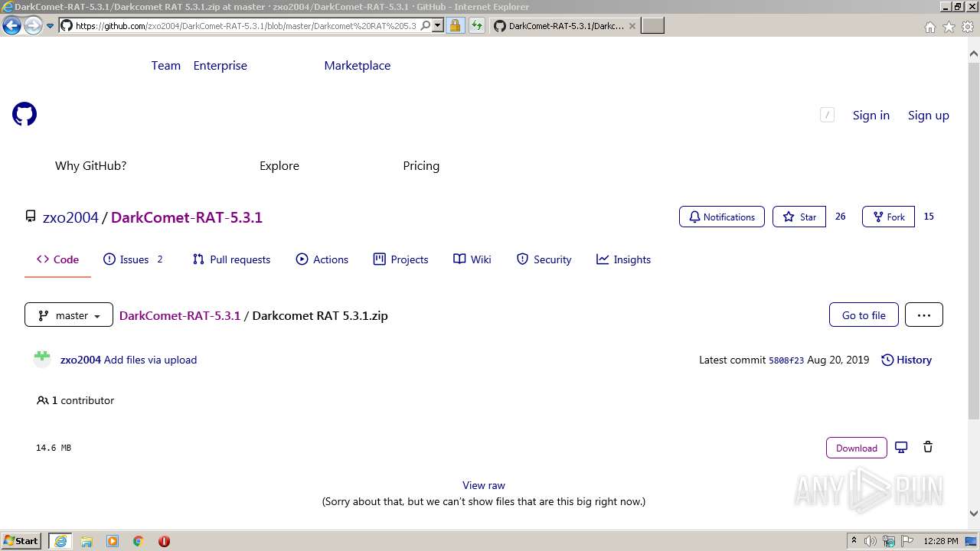Viewport: 980px width, 551px height.
Task: Click the Enterprise navigation link
Action: (220, 66)
